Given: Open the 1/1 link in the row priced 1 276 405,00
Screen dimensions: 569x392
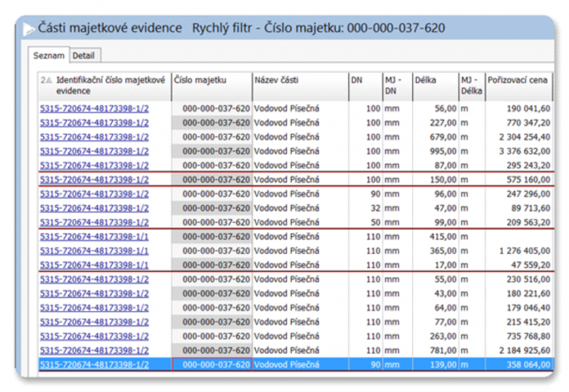Looking at the screenshot, I should [94, 251].
